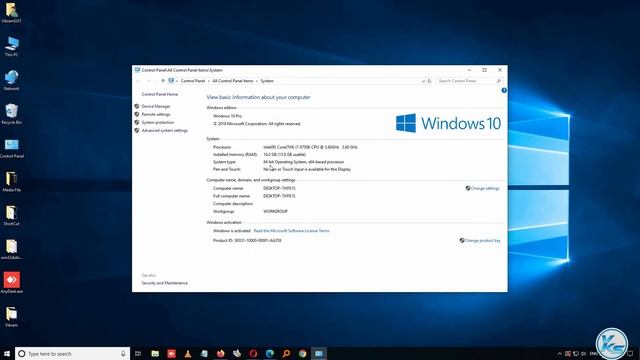Click the orange magnifier app in taskbar
The image size is (640, 360).
pos(286,353)
